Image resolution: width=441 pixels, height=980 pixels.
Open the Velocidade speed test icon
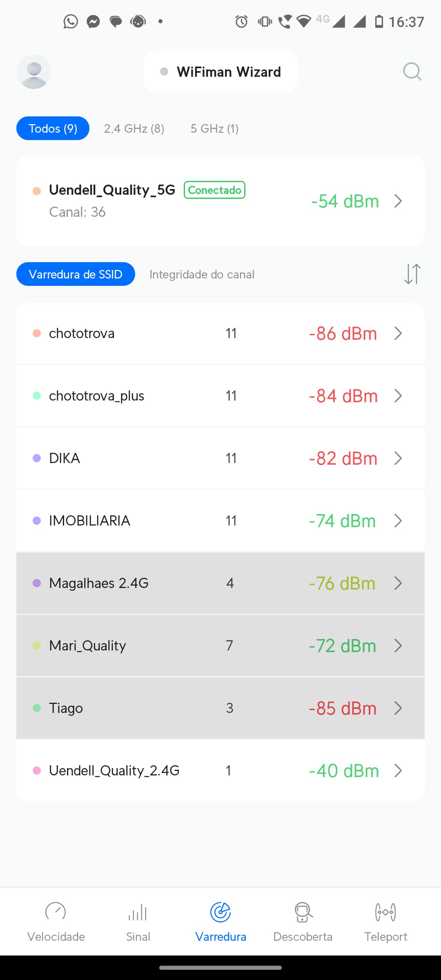[56, 912]
